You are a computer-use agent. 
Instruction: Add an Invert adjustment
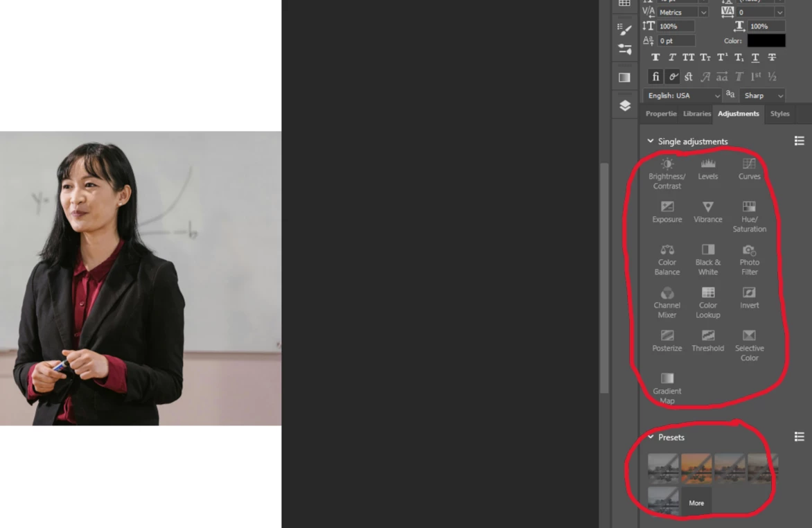(749, 299)
